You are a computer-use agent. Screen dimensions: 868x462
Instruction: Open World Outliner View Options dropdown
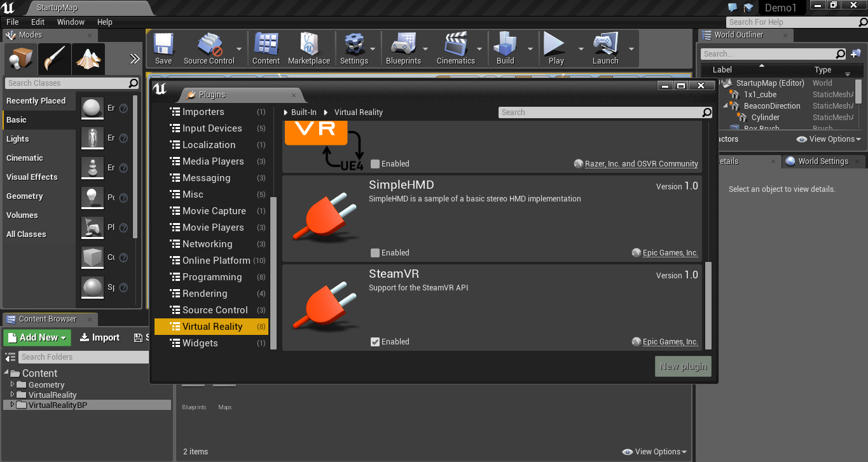pyautogui.click(x=829, y=139)
